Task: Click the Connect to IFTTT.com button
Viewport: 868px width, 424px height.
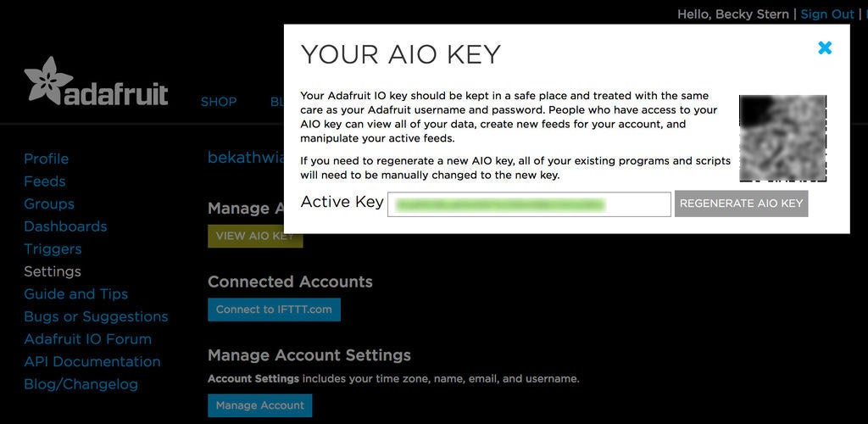Action: 274,310
